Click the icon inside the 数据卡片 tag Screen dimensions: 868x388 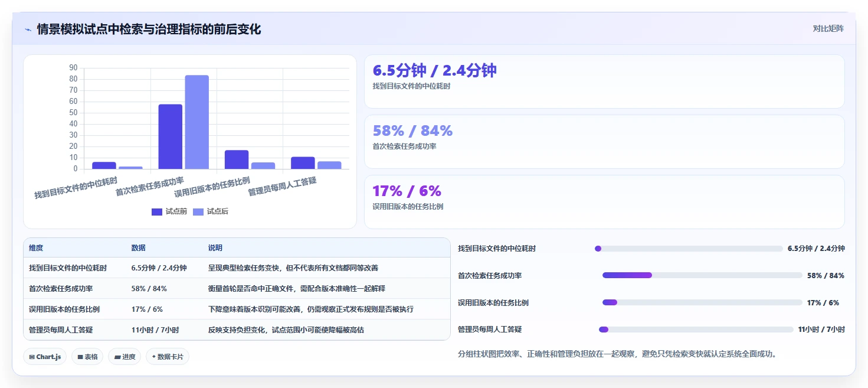pyautogui.click(x=154, y=357)
